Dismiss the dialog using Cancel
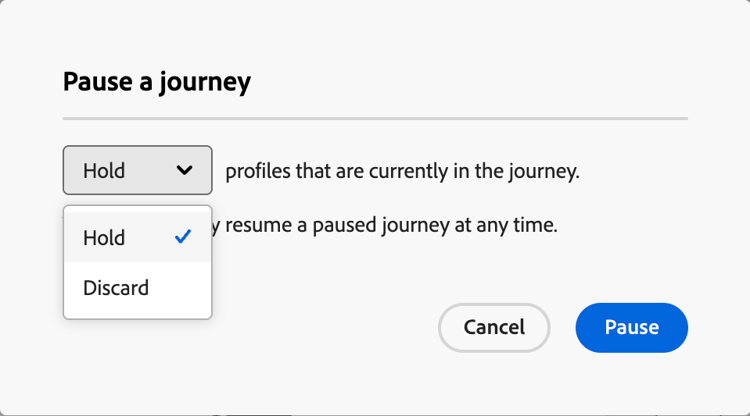Image resolution: width=750 pixels, height=416 pixels. [494, 327]
